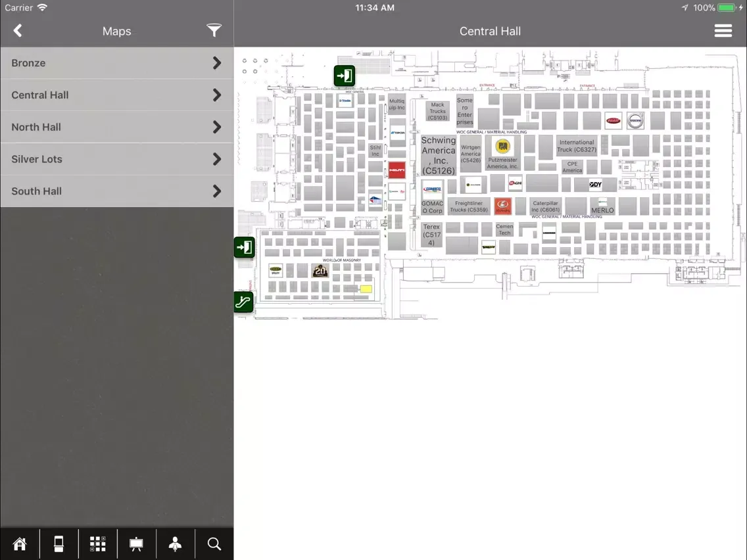The height and width of the screenshot is (560, 747).
Task: Select the yellow Putzmeister logo booth
Action: [502, 147]
